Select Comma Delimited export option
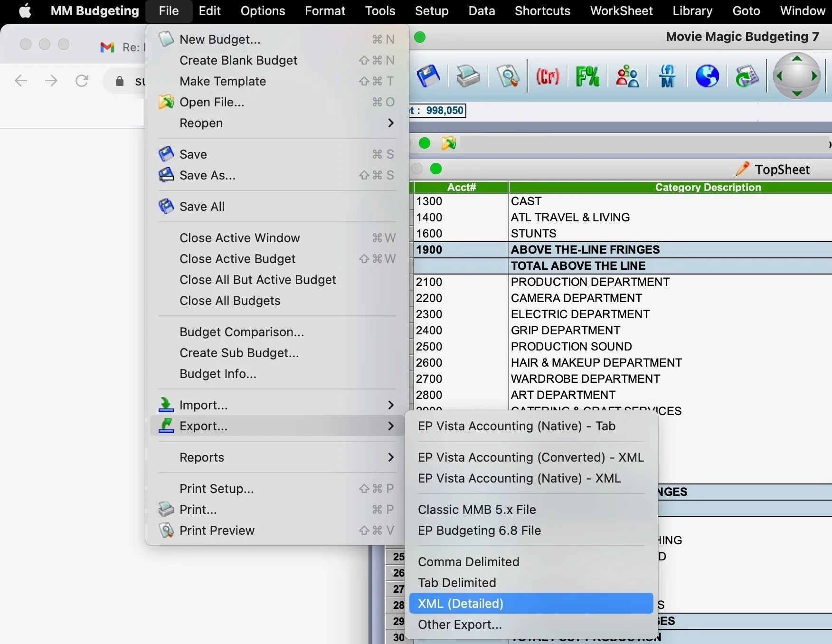Image resolution: width=832 pixels, height=644 pixels. click(x=531, y=562)
